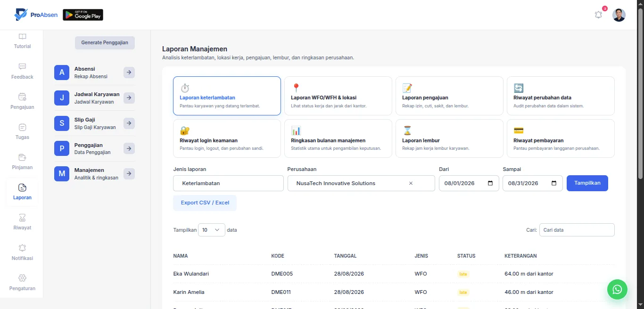
Task: Sort table by the NAMA column header
Action: (181, 256)
